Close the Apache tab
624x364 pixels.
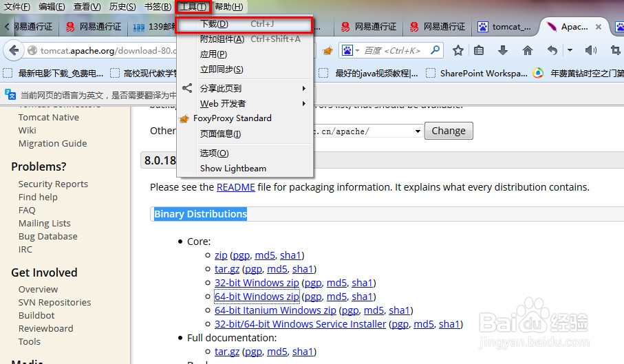pos(598,27)
